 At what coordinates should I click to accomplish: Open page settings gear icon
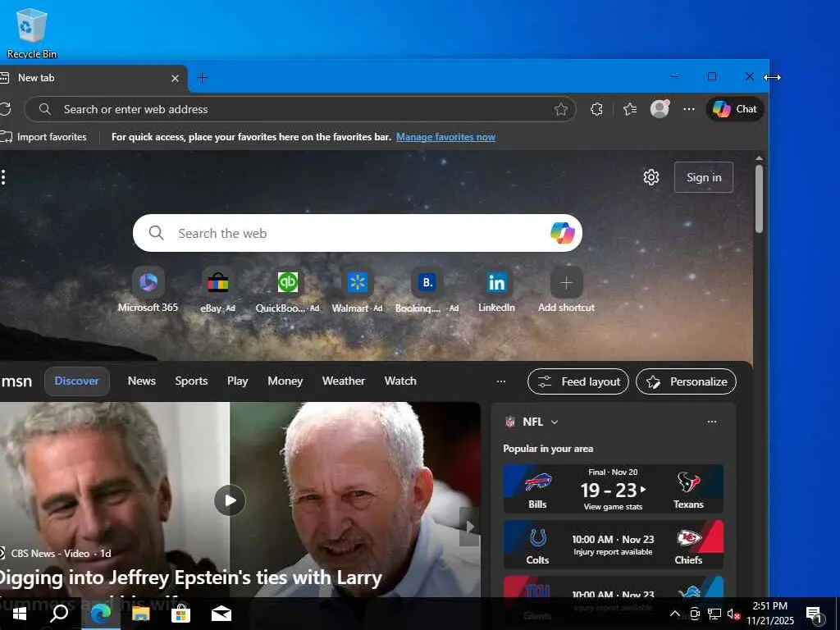(x=651, y=177)
